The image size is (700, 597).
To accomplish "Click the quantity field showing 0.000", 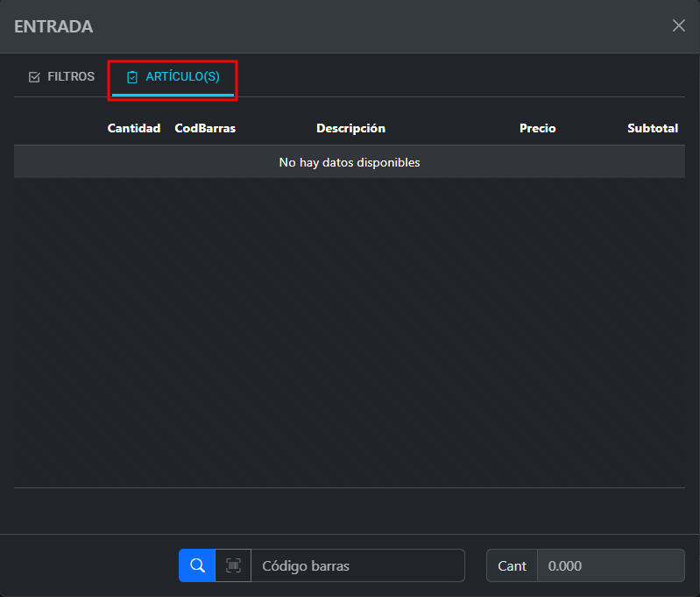I will click(x=610, y=565).
